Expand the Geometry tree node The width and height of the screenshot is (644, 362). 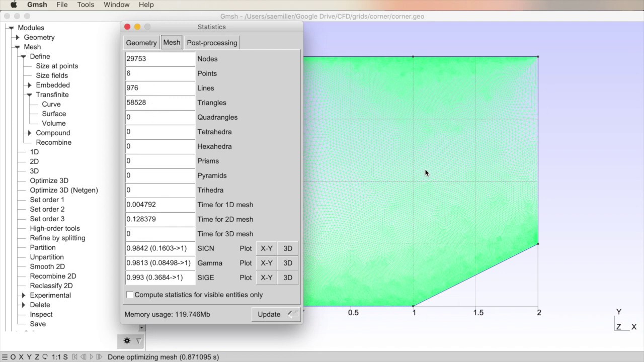(x=18, y=37)
